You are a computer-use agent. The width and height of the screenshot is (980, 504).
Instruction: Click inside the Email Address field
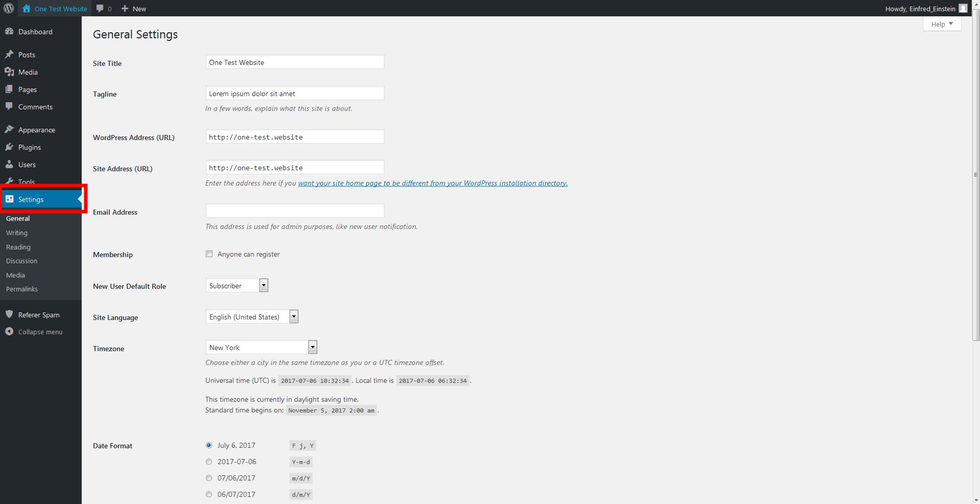(x=294, y=211)
